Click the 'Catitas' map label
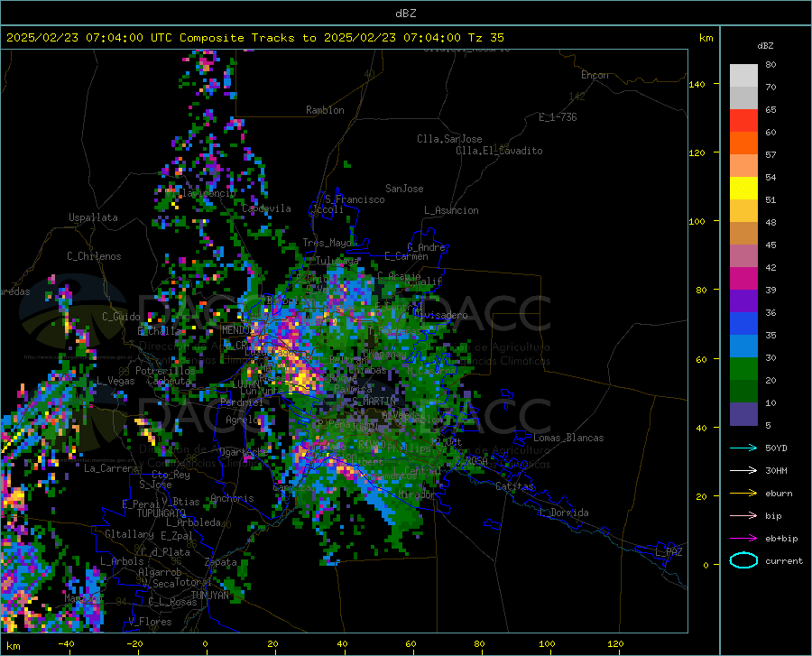812x656 pixels. (515, 486)
